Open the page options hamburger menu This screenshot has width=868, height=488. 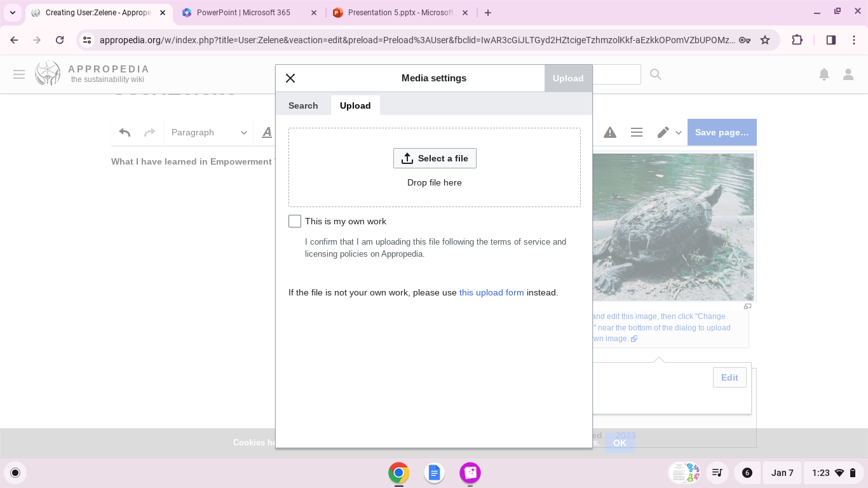click(x=637, y=132)
